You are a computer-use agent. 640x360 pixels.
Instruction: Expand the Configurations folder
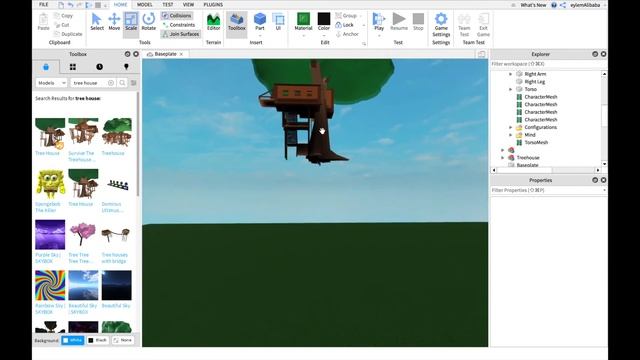pos(510,127)
